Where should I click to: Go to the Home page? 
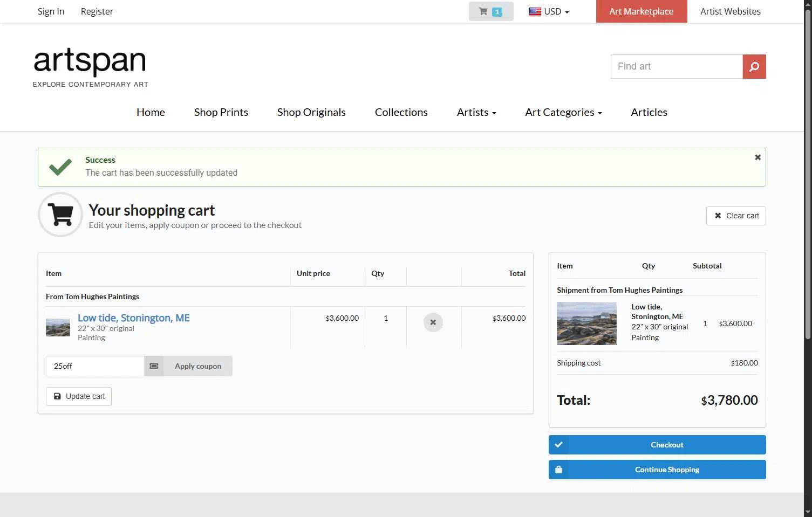click(x=151, y=112)
